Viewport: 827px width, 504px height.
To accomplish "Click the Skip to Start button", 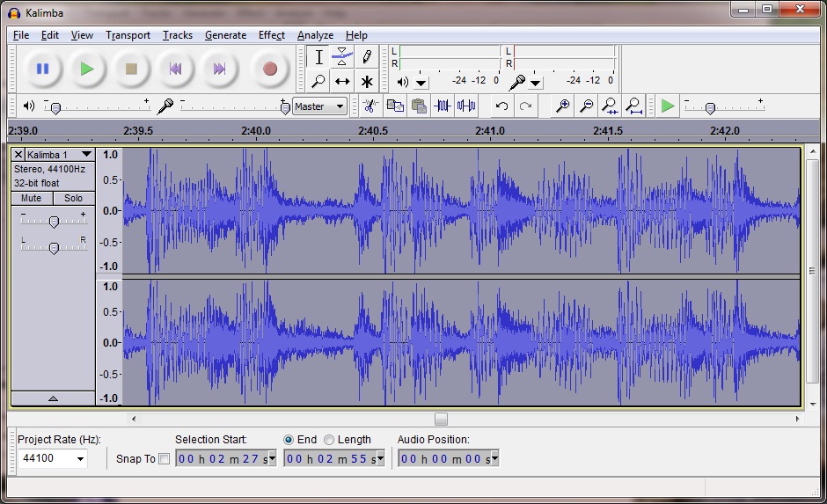I will click(x=175, y=69).
